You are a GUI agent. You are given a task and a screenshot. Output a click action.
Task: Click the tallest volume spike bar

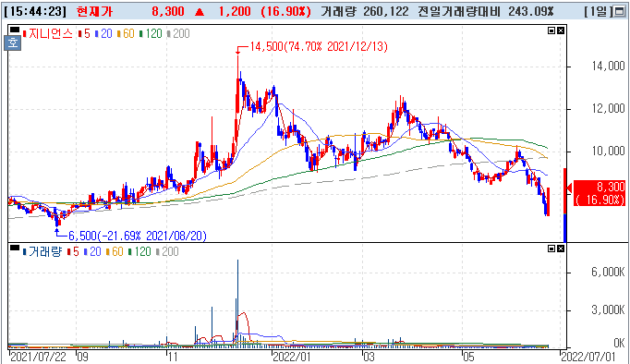237,303
